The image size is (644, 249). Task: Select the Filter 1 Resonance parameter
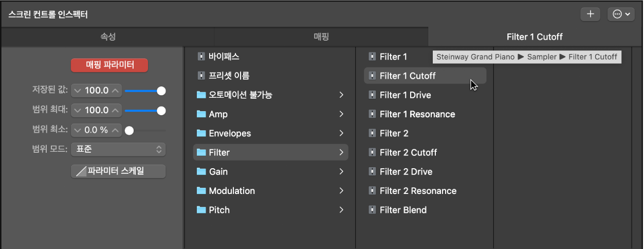tap(417, 114)
